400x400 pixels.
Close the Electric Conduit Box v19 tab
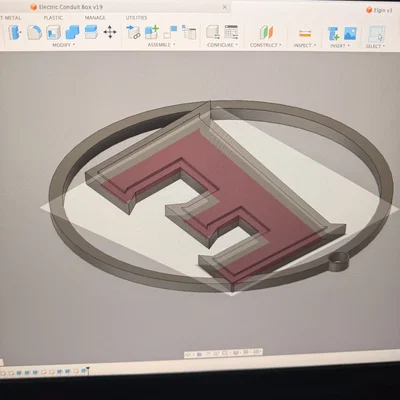tap(225, 7)
